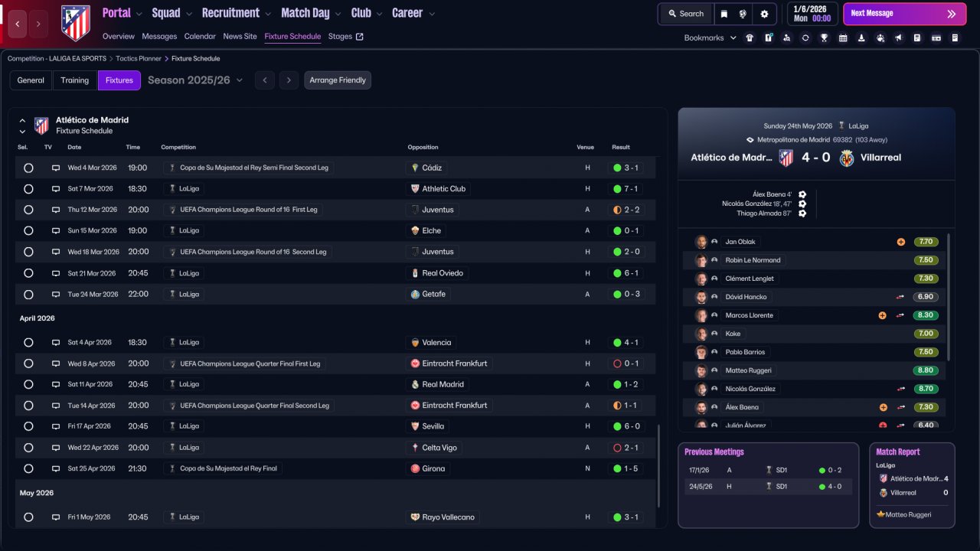Open the trophy shortcut icon
Image resolution: width=980 pixels, height=551 pixels.
click(x=824, y=37)
